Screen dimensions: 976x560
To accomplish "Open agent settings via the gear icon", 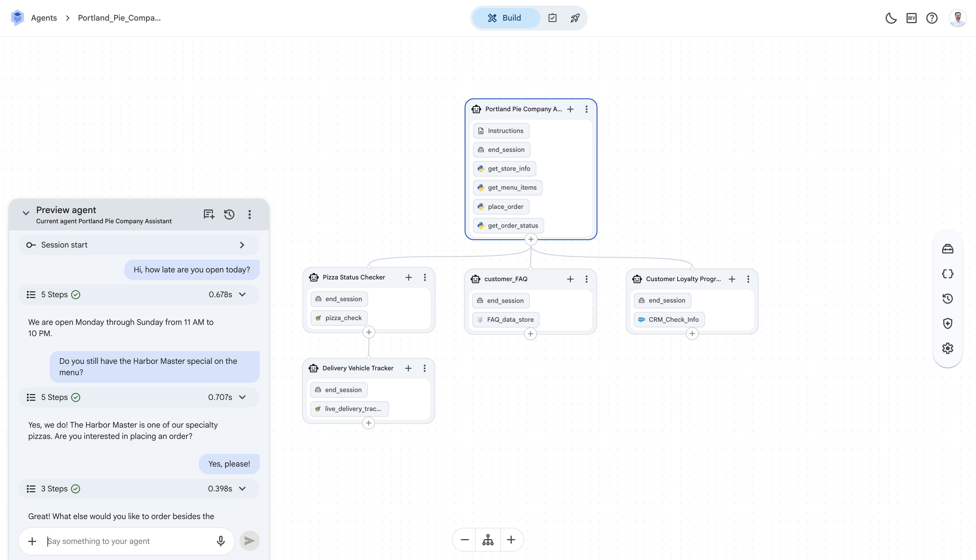I will coord(948,348).
